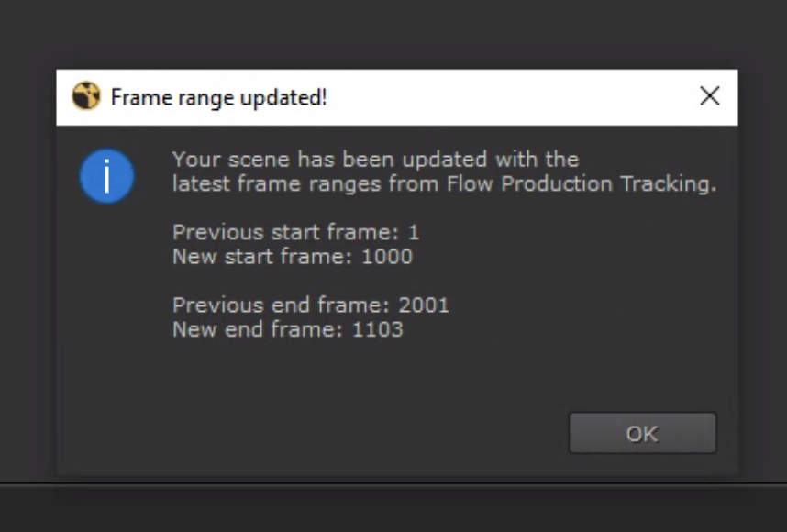This screenshot has width=787, height=532.
Task: Click the "Flow Production Tracking" text
Action: (x=580, y=183)
